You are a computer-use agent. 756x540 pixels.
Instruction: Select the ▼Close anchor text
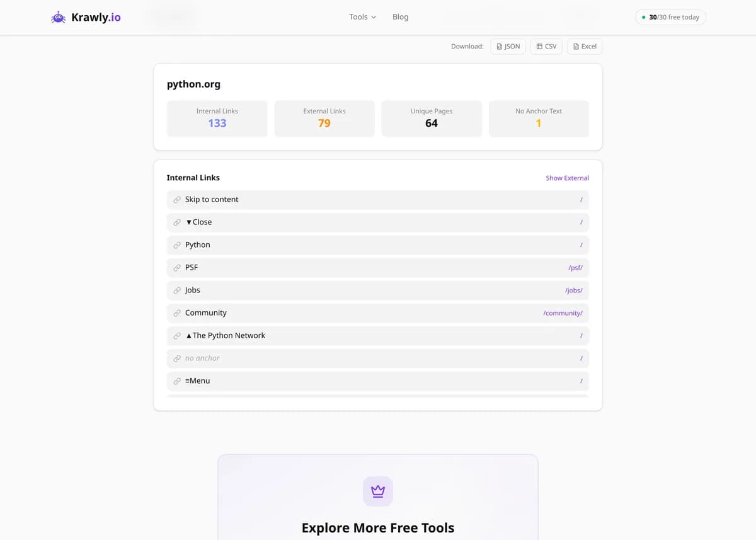pos(198,222)
